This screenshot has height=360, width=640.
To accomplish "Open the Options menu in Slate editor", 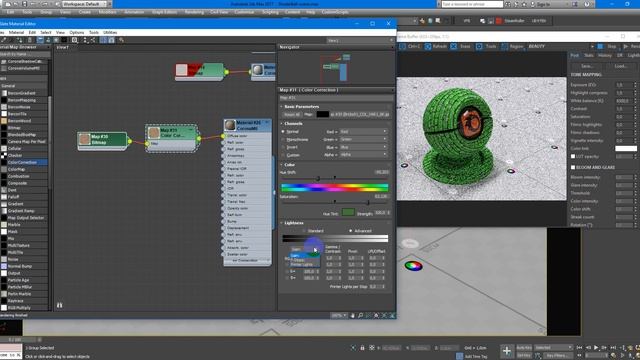I will (x=76, y=32).
